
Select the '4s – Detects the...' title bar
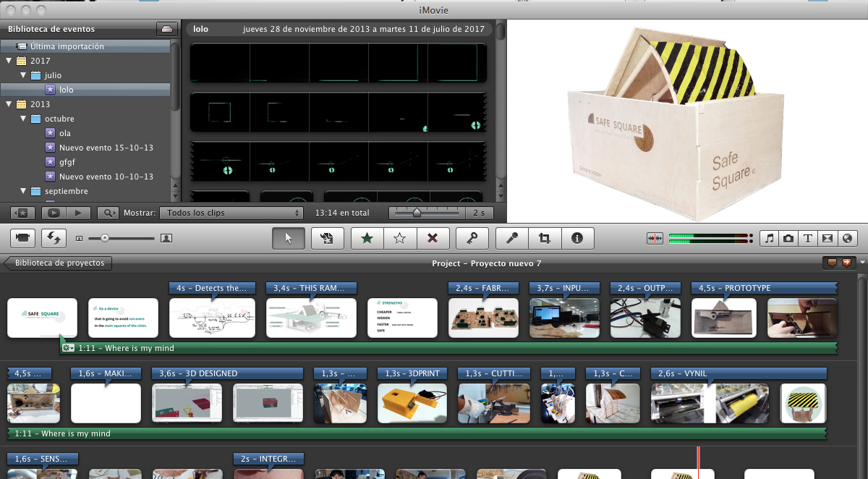212,288
